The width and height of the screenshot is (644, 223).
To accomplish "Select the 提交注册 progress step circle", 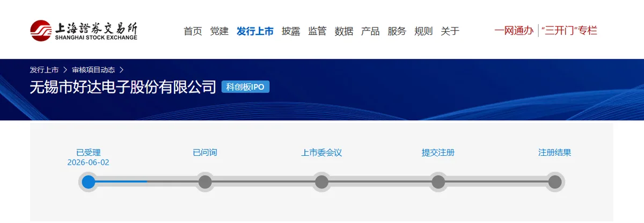I will 438,182.
